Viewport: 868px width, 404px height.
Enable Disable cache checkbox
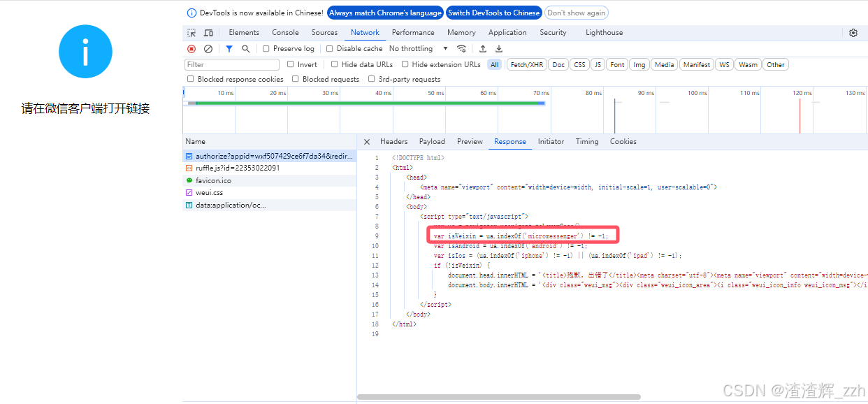(x=330, y=49)
